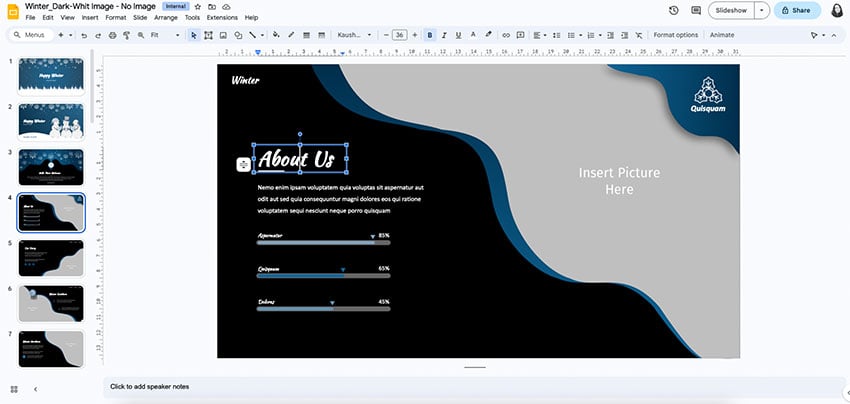Open Border dash options
850x404 pixels.
click(x=321, y=35)
